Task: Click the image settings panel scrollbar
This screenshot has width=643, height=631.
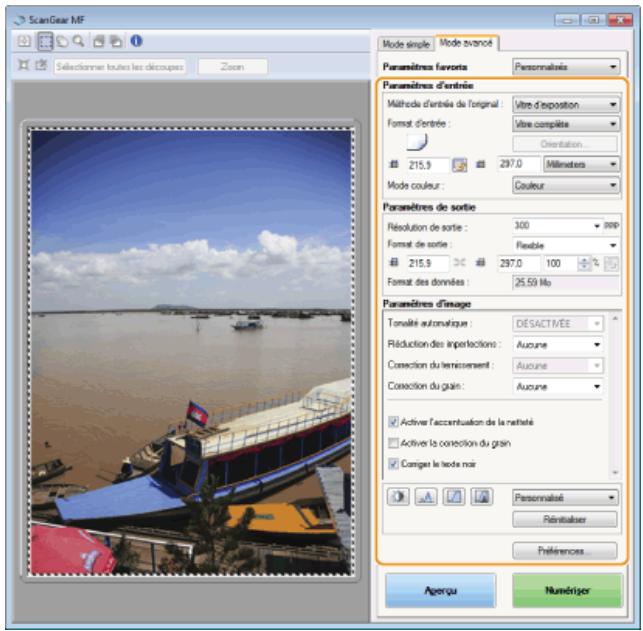Action: [x=615, y=395]
